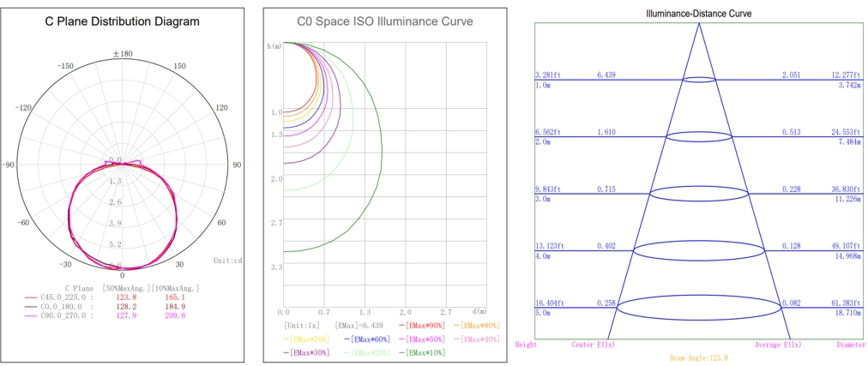Click the '12.277ft' diameter value
Image resolution: width=868 pixels, height=366 pixels.
tap(847, 75)
